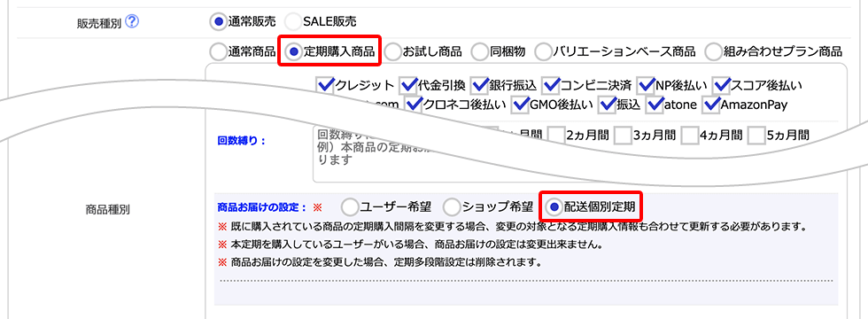Uncheck the クレジット payment checkbox

tap(325, 85)
